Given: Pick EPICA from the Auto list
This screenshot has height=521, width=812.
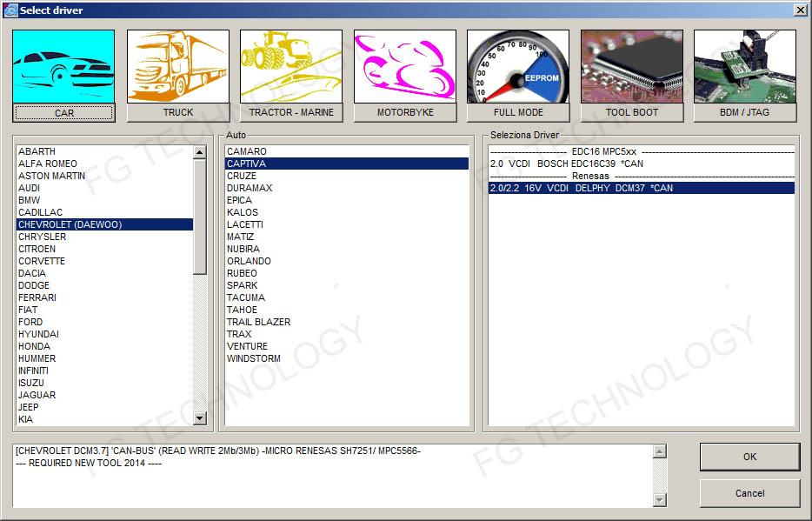Looking at the screenshot, I should click(x=347, y=200).
